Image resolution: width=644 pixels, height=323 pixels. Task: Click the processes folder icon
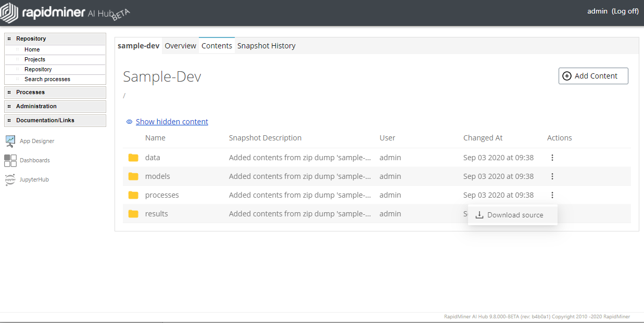point(133,195)
